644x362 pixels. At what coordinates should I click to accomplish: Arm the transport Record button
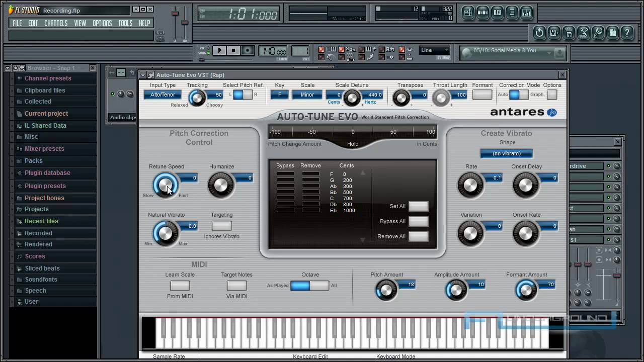248,50
